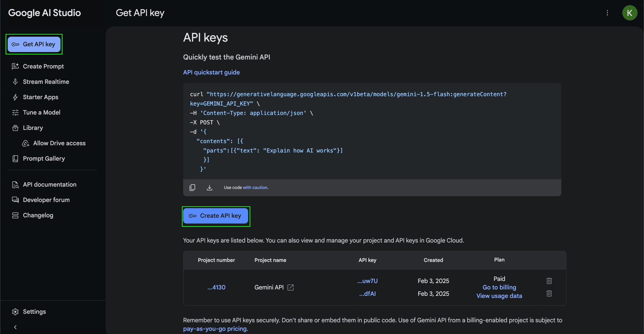
Task: Open Gemini API project external link icon
Action: click(x=290, y=287)
